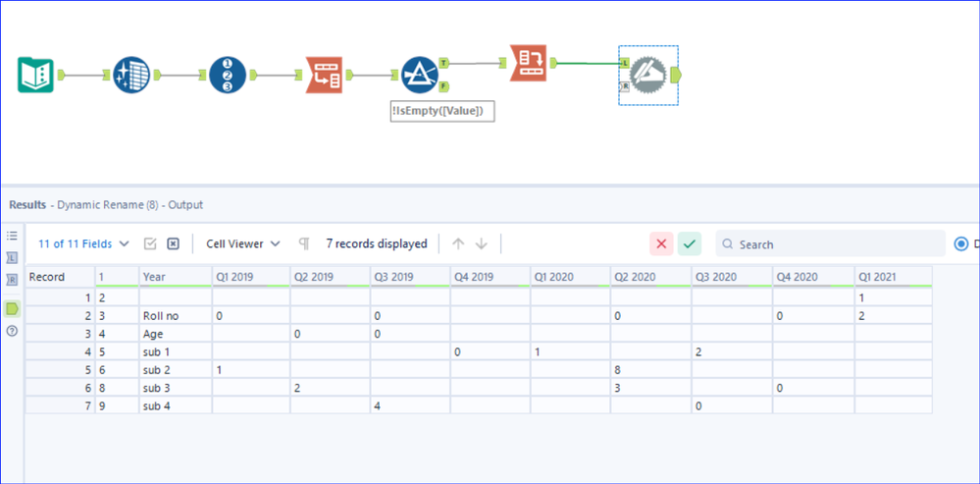
Task: Click the Dynamic Rename R input anchor
Action: click(x=624, y=86)
